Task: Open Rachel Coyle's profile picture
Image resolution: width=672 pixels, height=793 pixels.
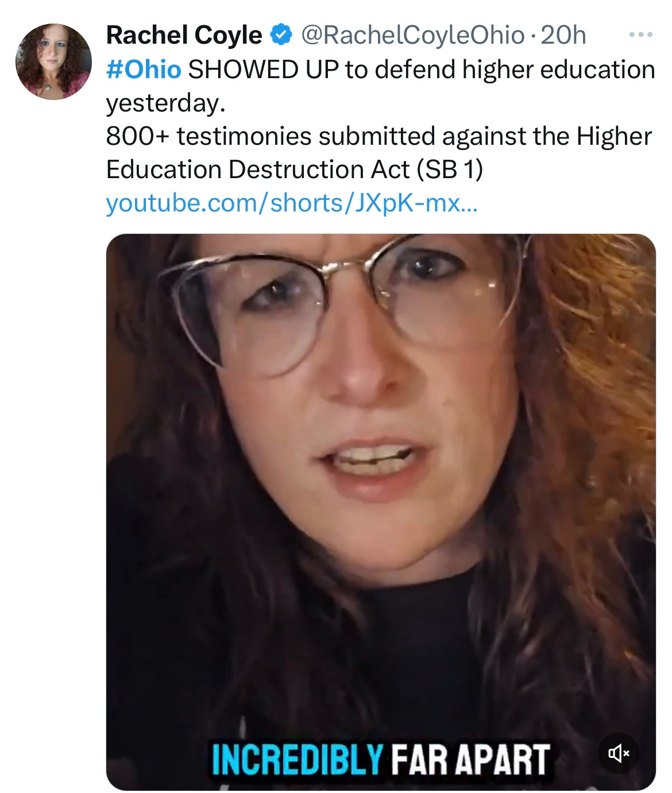Action: [x=53, y=61]
